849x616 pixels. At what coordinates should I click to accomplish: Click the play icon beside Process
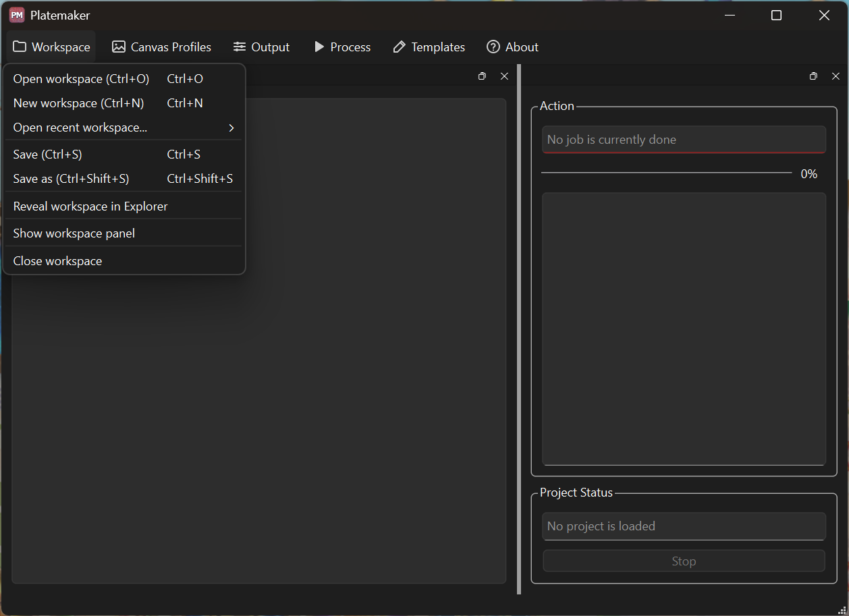[319, 47]
